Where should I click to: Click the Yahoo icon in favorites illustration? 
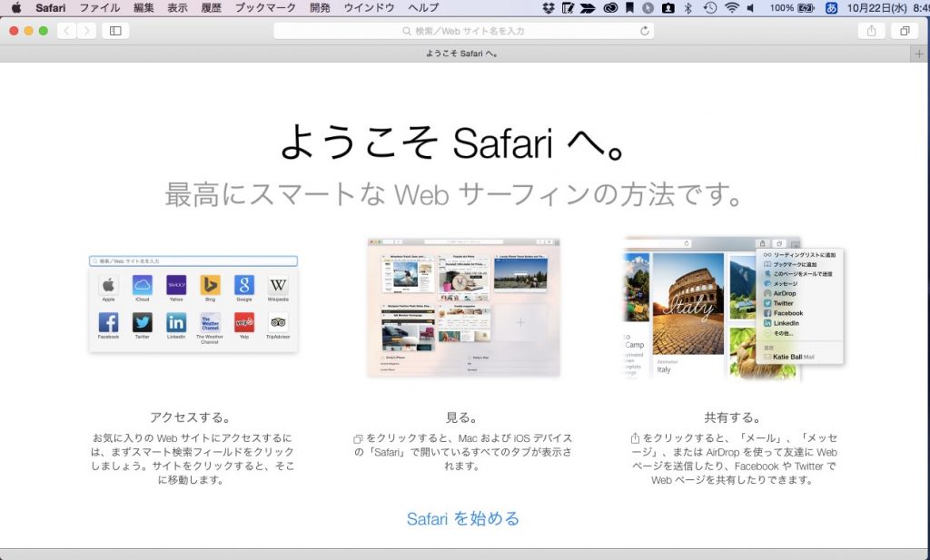point(176,285)
